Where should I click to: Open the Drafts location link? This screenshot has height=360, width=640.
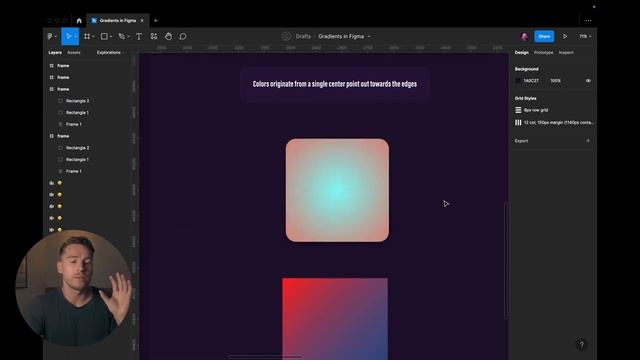click(x=303, y=36)
